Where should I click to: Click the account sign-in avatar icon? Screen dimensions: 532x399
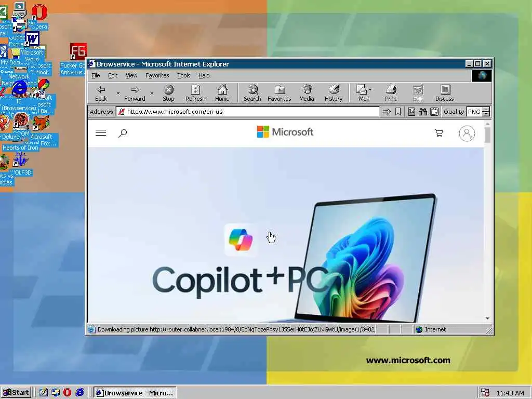coord(467,134)
